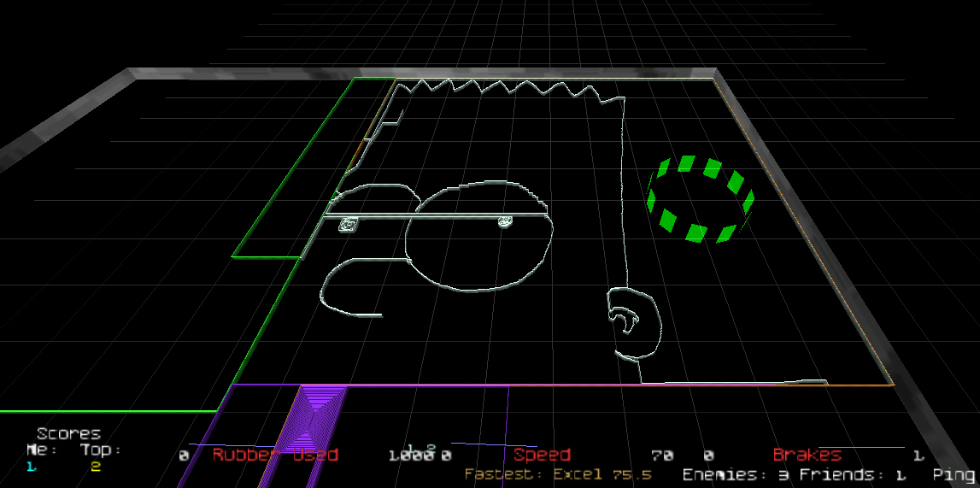Click the yellow Top score value
The width and height of the screenshot is (980, 488).
96,467
